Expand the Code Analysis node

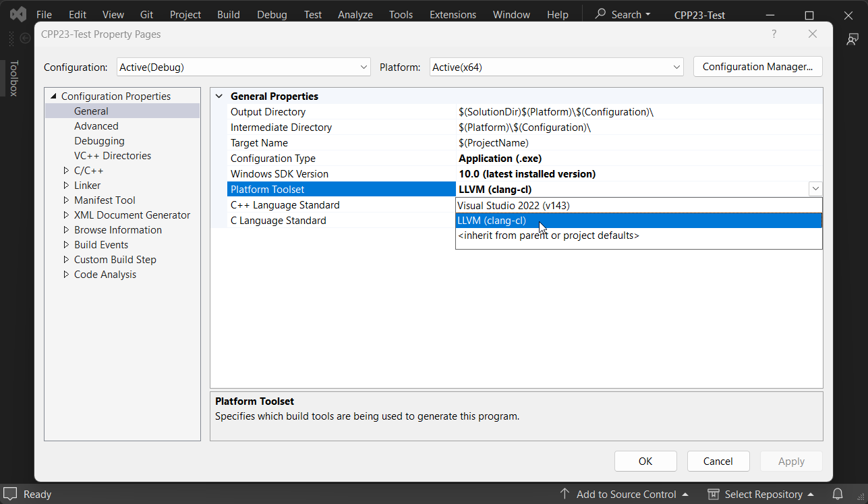click(66, 275)
